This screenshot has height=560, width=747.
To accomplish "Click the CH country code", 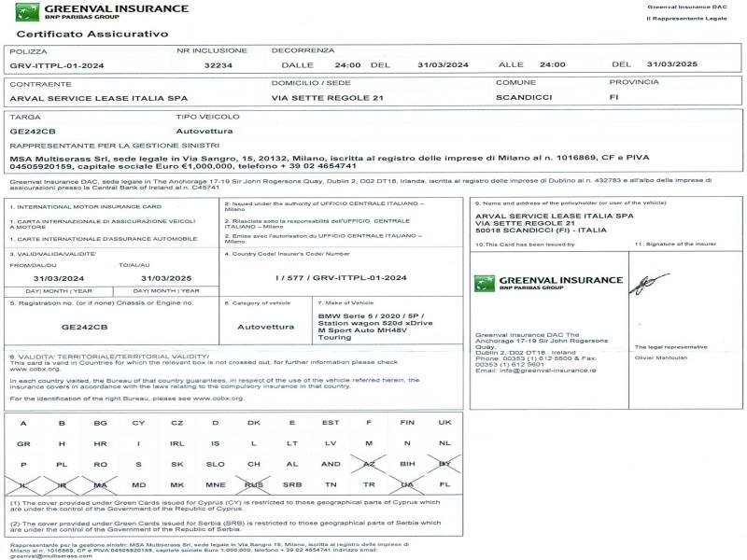I will (x=254, y=464).
